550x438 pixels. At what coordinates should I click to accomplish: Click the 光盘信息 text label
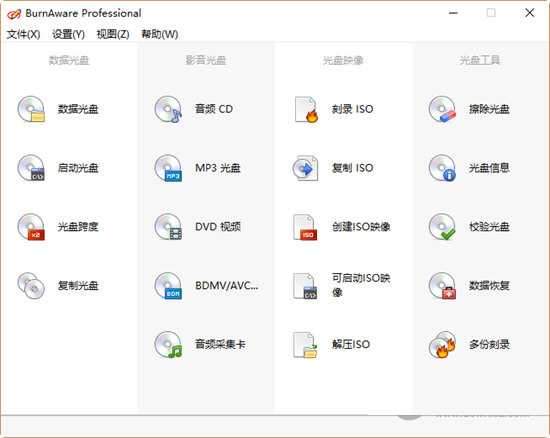489,168
